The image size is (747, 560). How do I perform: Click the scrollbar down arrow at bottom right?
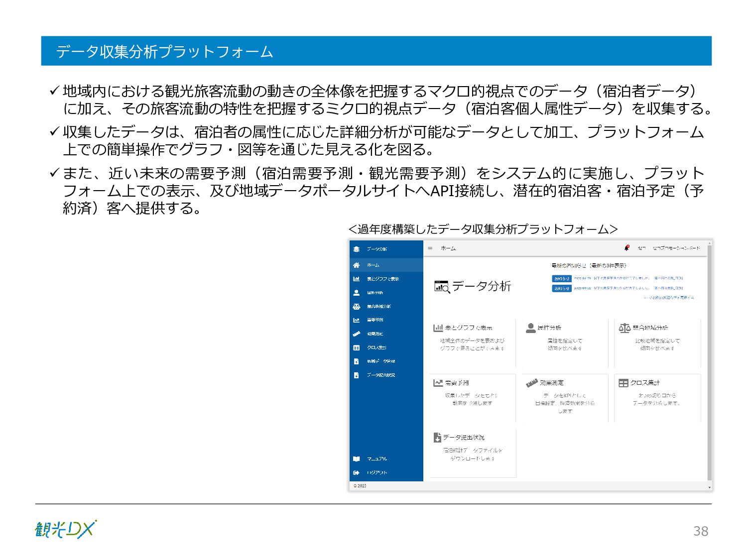710,487
